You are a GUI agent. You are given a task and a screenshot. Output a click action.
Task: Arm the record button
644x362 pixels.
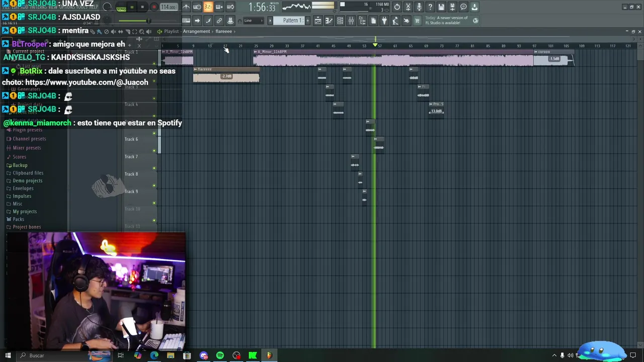coord(154,8)
